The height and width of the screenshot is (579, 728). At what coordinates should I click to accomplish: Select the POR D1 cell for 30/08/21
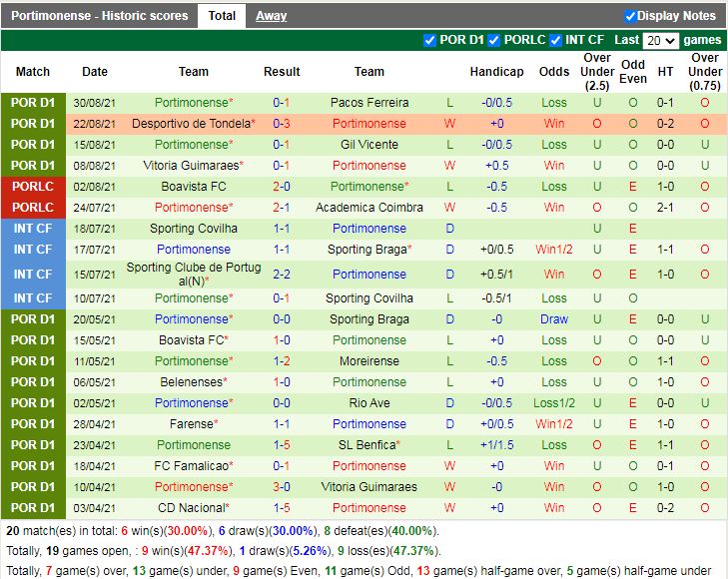(x=33, y=103)
